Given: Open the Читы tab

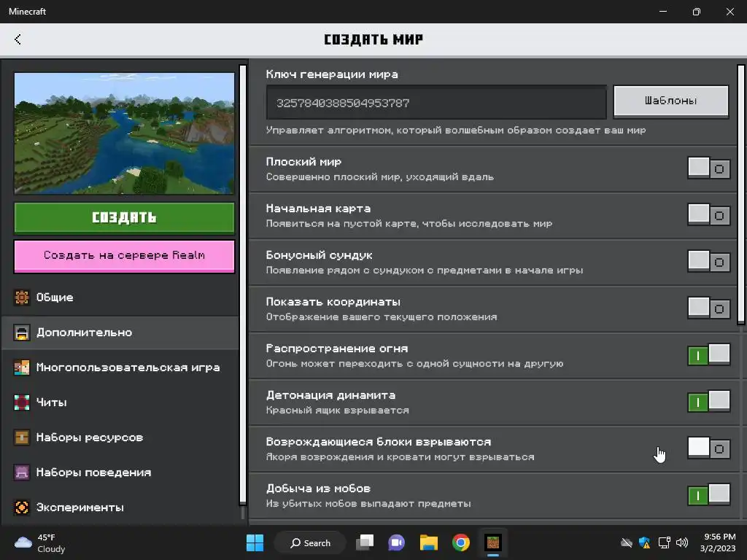Looking at the screenshot, I should [x=120, y=402].
